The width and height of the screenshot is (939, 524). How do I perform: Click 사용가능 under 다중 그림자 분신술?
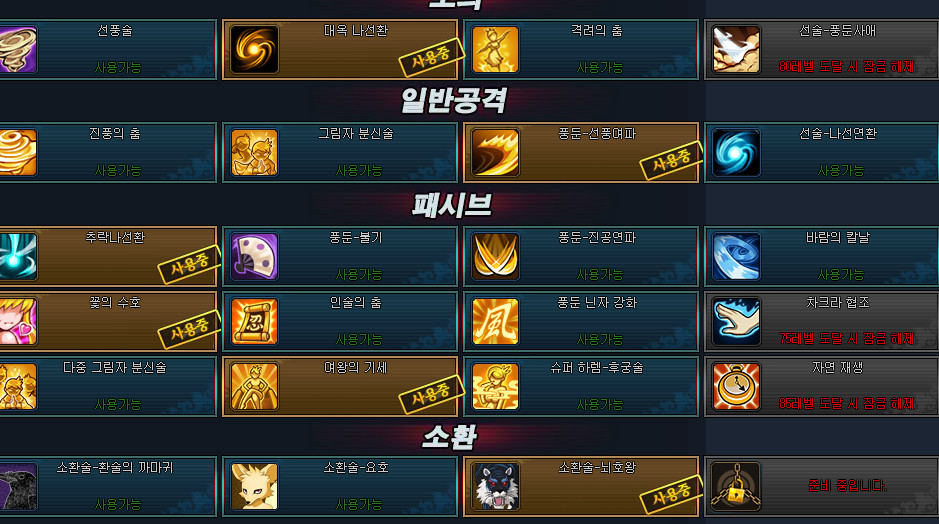pos(118,404)
